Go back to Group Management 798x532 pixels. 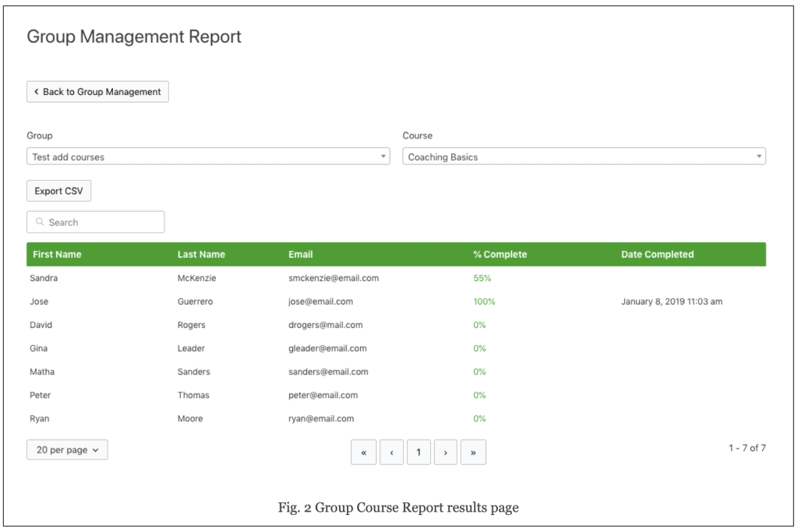coord(97,92)
